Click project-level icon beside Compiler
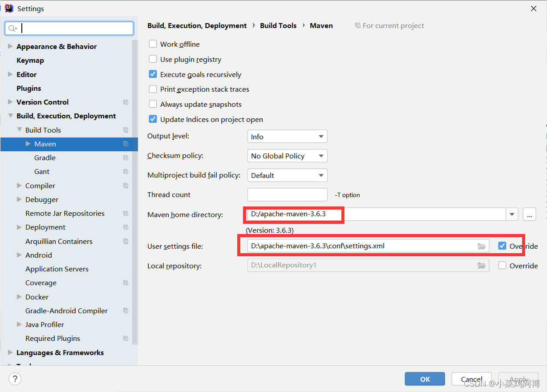The width and height of the screenshot is (547, 392). 126,186
